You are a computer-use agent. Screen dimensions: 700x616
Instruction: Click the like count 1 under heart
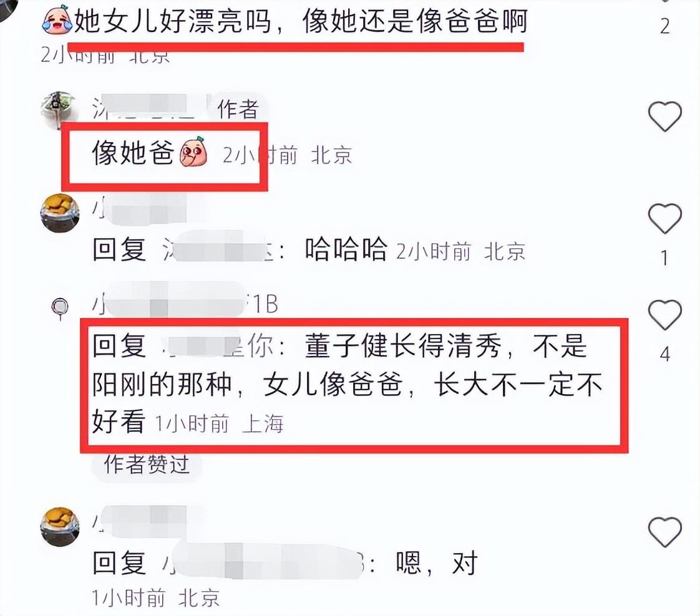tap(664, 258)
